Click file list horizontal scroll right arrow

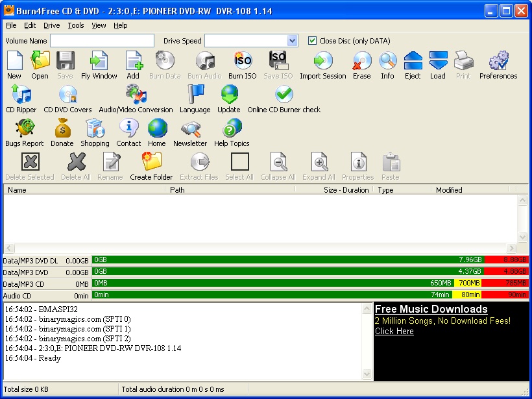511,248
